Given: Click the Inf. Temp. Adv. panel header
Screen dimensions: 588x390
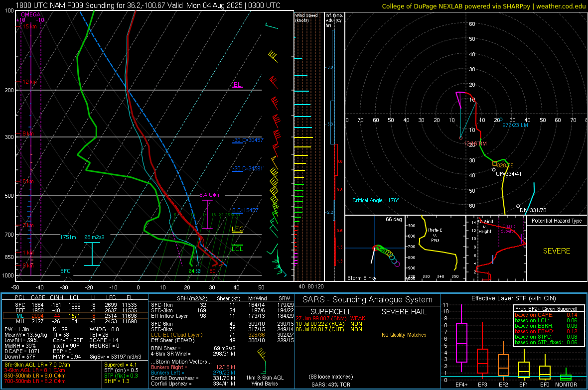Looking at the screenshot, I should 334,20.
